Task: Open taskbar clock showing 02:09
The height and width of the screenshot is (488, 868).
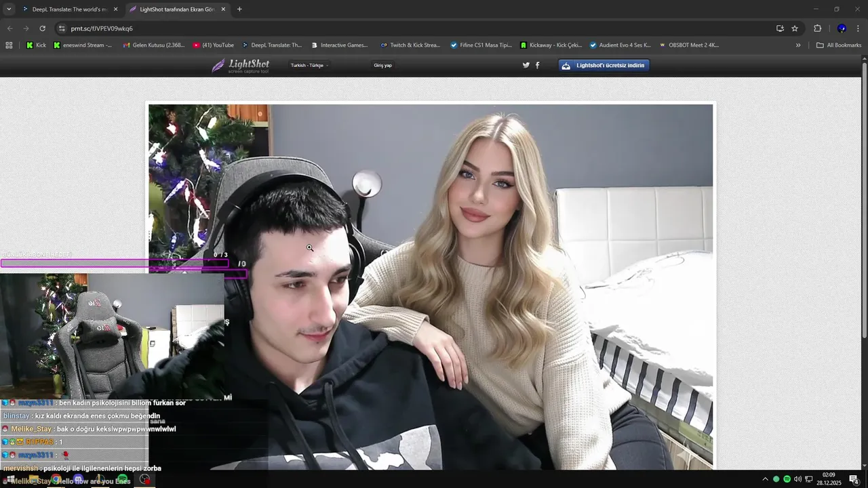Action: coord(829,479)
